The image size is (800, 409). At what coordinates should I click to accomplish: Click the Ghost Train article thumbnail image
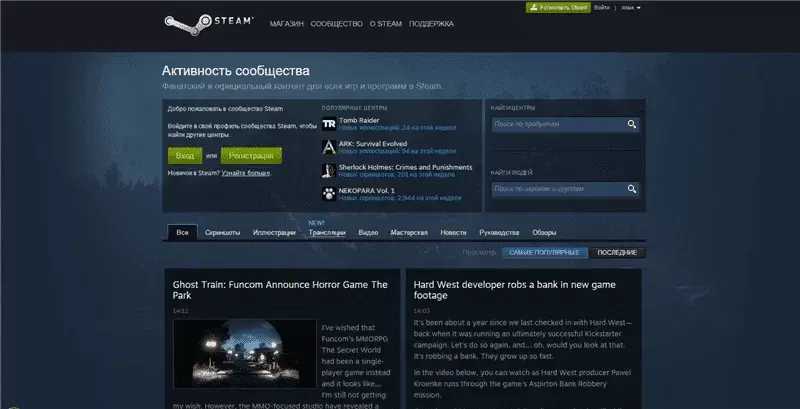click(x=244, y=354)
